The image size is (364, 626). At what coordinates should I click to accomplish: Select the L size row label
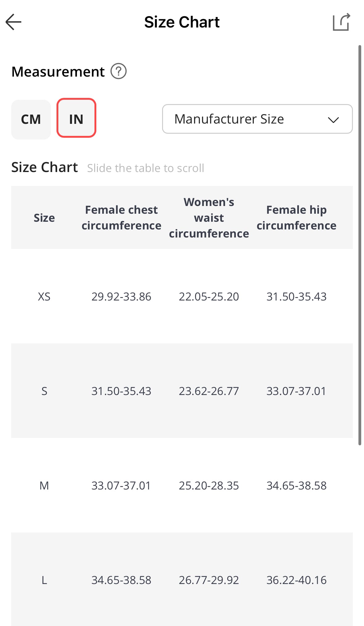44,580
